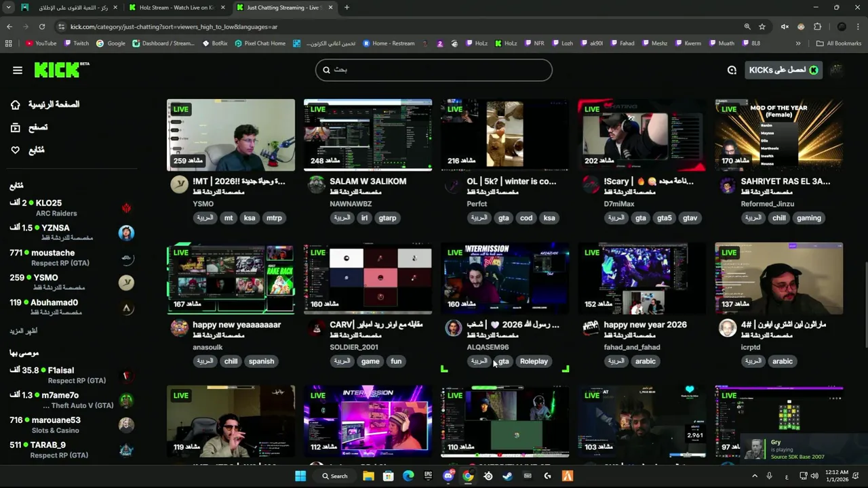Click the cod tag on Perfct's stream
This screenshot has width=868, height=488.
[526, 218]
